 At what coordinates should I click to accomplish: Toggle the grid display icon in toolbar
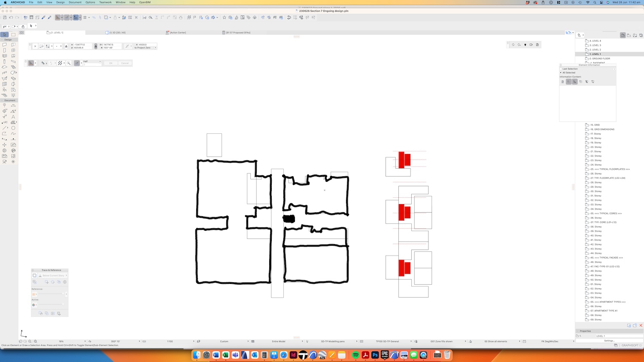(x=85, y=18)
